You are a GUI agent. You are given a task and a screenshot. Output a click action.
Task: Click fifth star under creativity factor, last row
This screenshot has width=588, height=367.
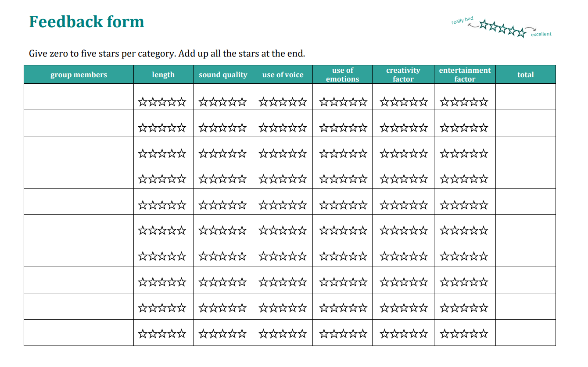423,334
